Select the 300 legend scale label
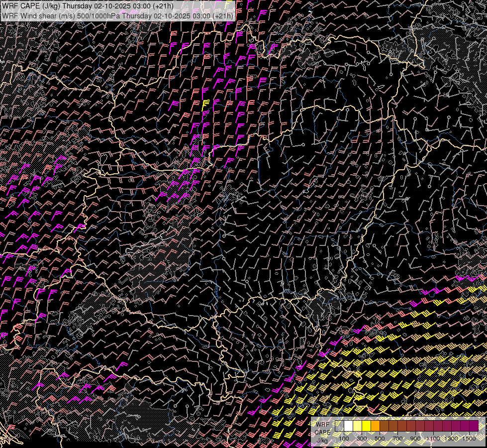The image size is (487, 448). pyautogui.click(x=362, y=439)
